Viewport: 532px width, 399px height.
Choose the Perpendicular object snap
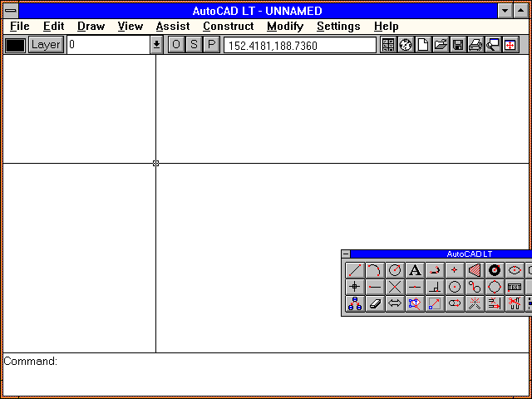pyautogui.click(x=435, y=287)
